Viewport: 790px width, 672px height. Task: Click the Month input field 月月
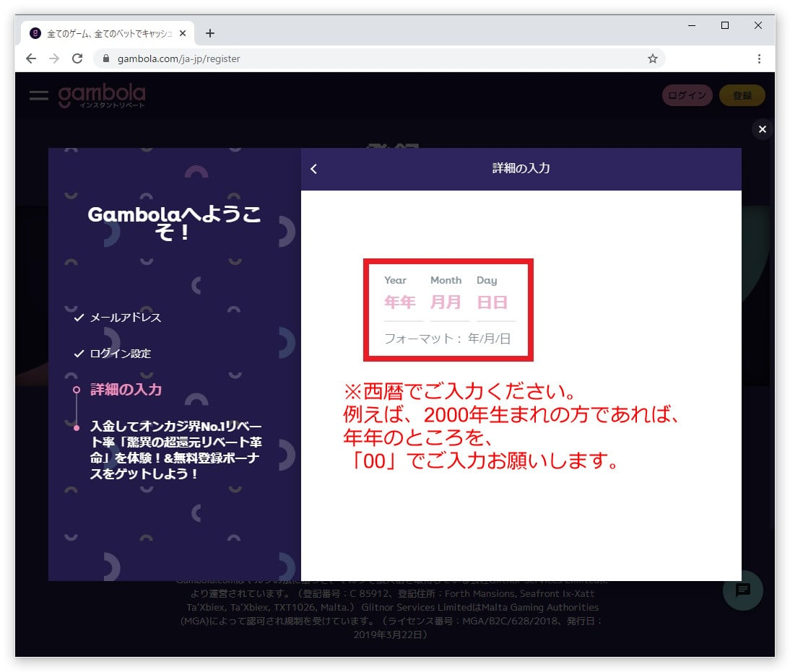[x=449, y=302]
